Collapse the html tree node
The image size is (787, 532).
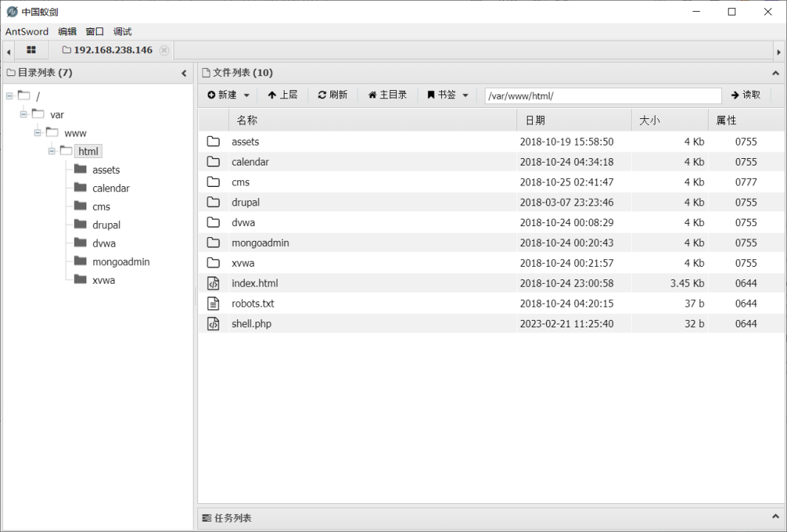(52, 151)
